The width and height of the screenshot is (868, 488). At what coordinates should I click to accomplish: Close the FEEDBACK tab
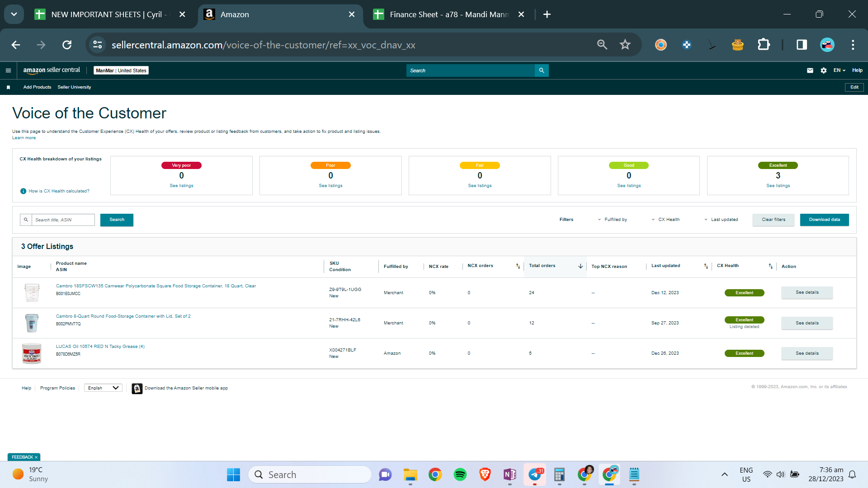[x=36, y=457]
